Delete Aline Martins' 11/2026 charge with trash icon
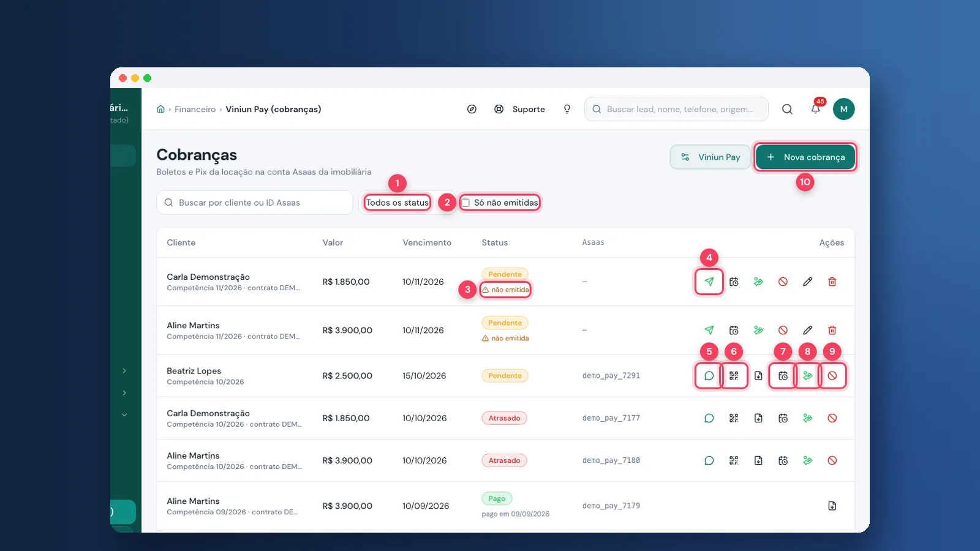The image size is (980, 551). (x=832, y=330)
